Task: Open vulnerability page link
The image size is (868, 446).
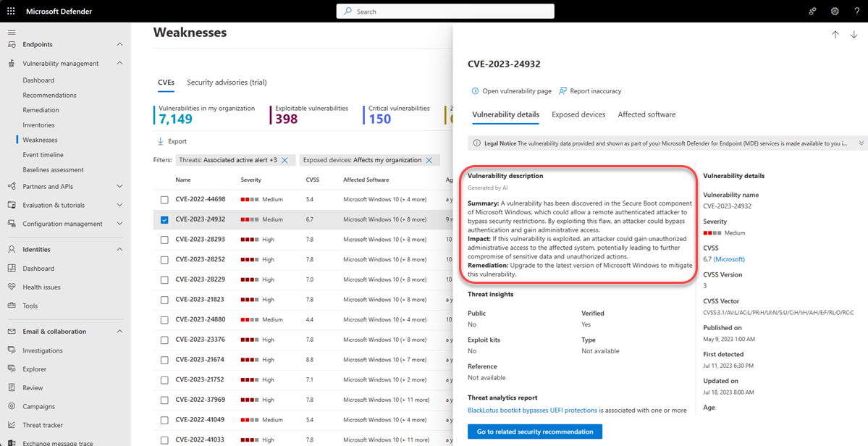Action: click(x=512, y=91)
